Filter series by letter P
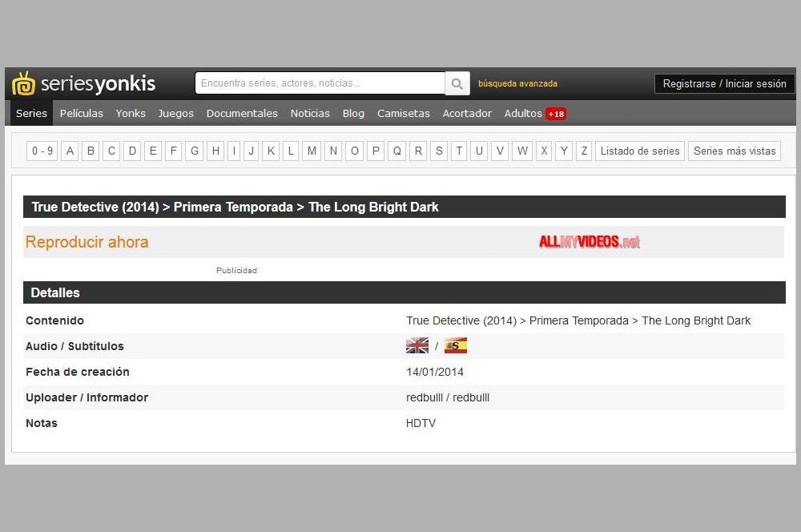 click(x=376, y=151)
